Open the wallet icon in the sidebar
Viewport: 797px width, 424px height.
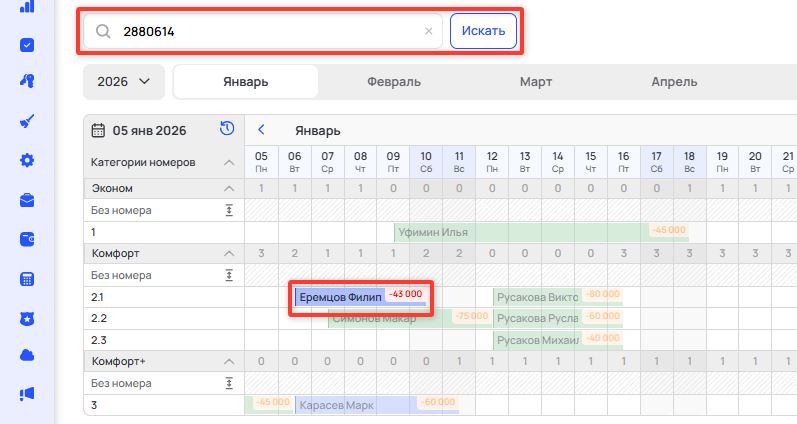(27, 239)
